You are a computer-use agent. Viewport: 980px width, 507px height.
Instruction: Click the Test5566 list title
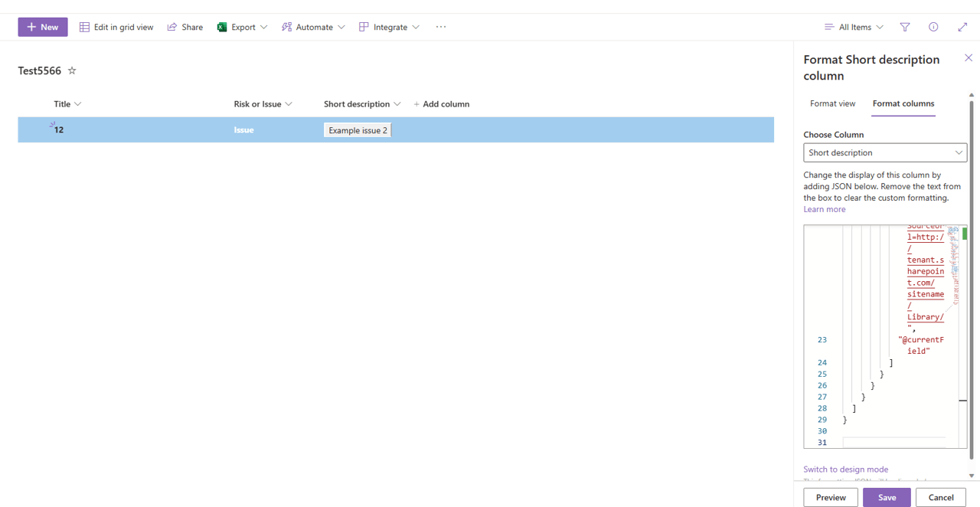40,70
